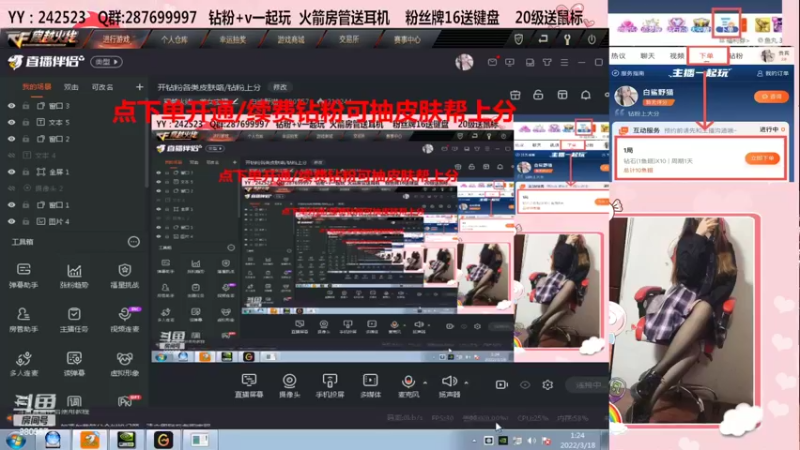Image resolution: width=800 pixels, height=450 pixels.
Task: Click orange 立即下单 button
Action: point(762,158)
